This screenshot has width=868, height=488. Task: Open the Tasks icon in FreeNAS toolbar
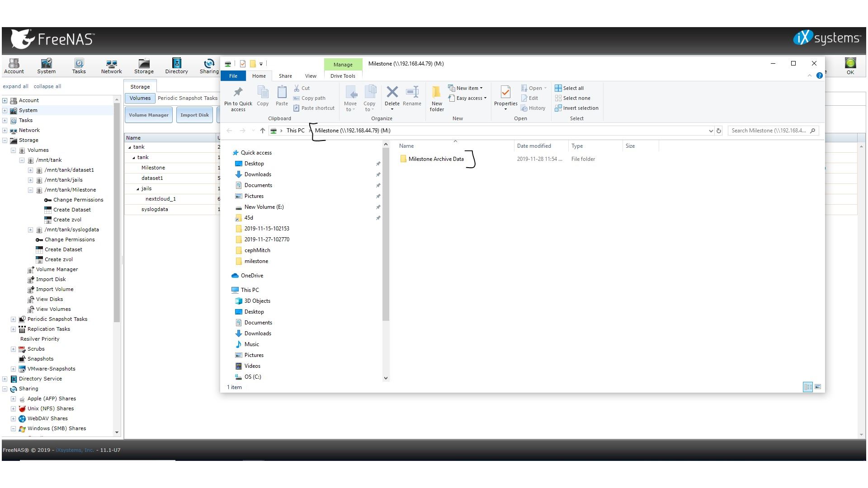click(x=79, y=66)
